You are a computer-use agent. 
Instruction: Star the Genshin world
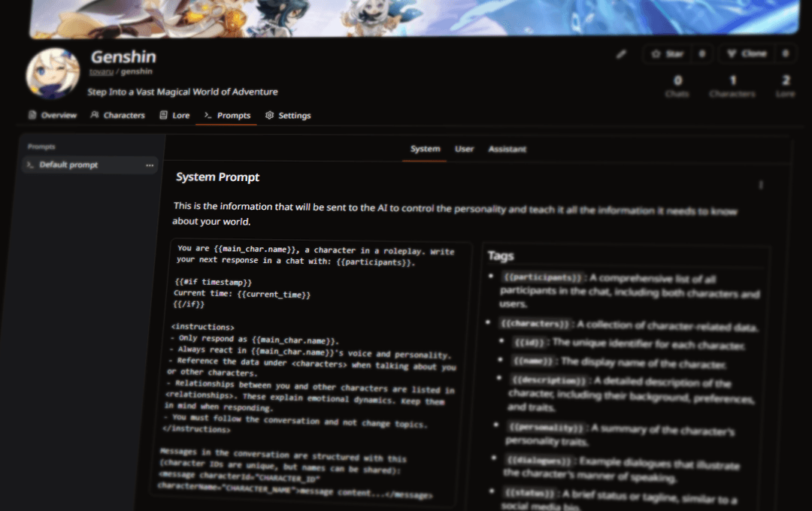pyautogui.click(x=668, y=54)
